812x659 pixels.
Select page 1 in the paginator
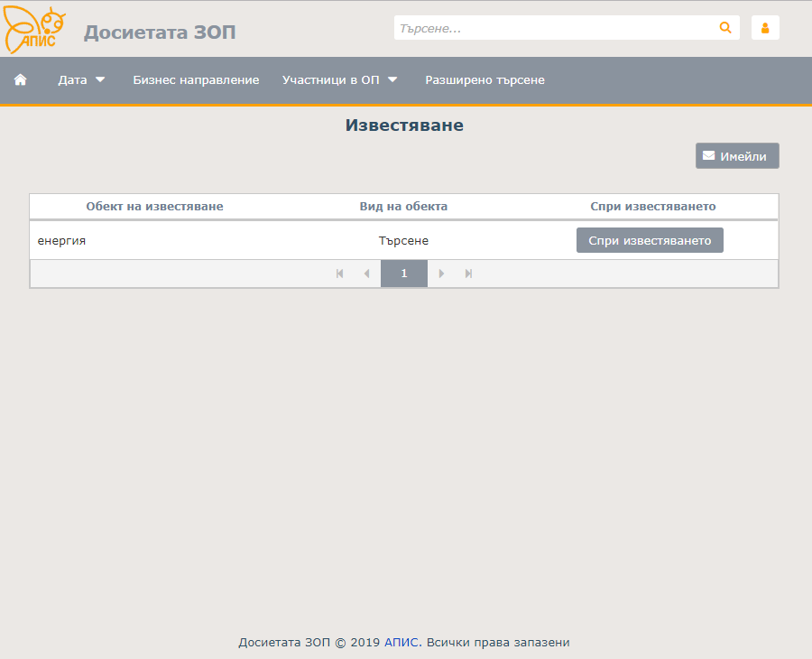pos(404,274)
